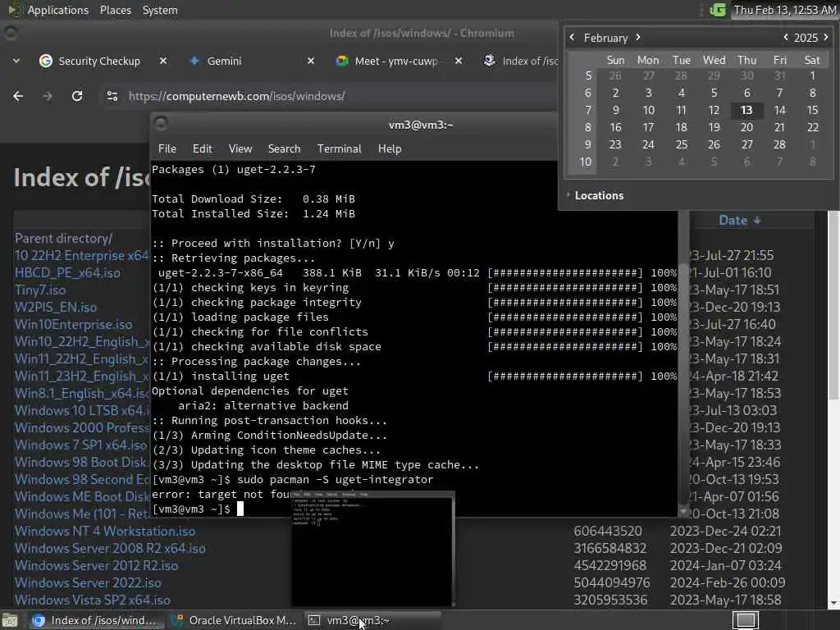Close the Gemini tab
The image size is (840, 630).
(311, 61)
